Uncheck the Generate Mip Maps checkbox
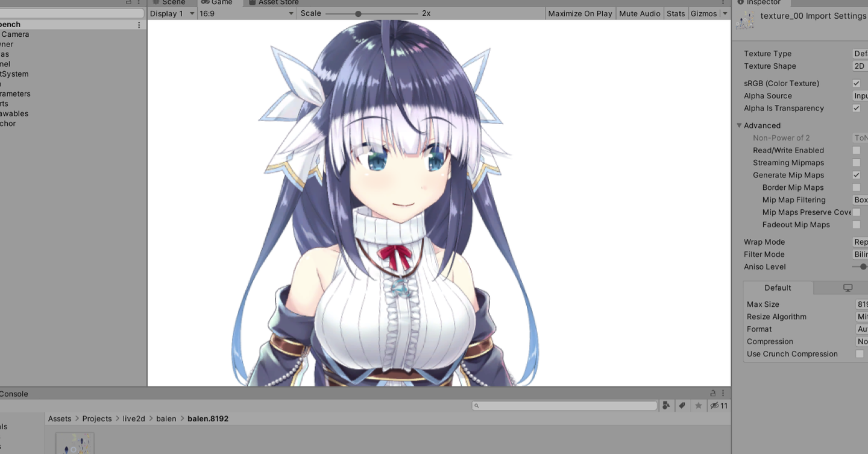Screen dimensions: 868x454 856,175
